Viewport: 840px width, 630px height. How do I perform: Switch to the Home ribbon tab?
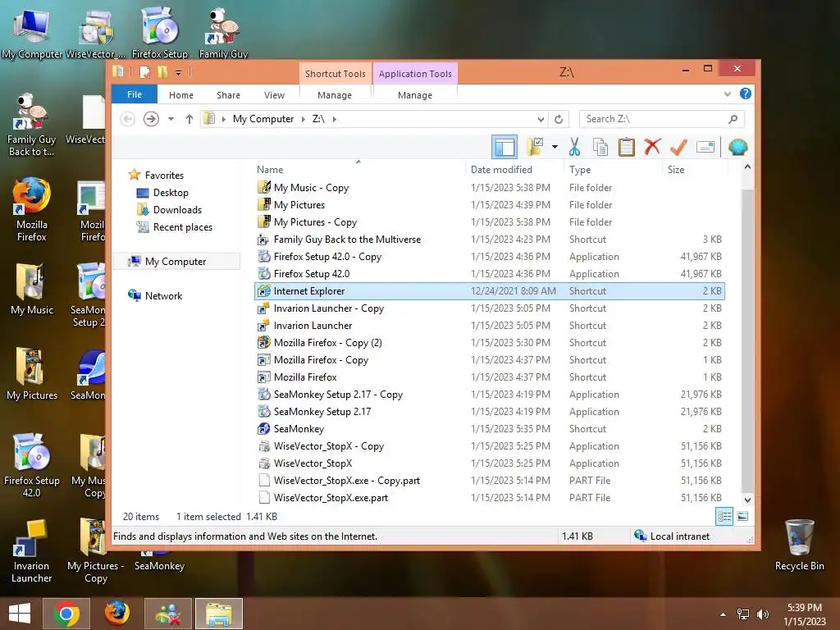tap(181, 95)
